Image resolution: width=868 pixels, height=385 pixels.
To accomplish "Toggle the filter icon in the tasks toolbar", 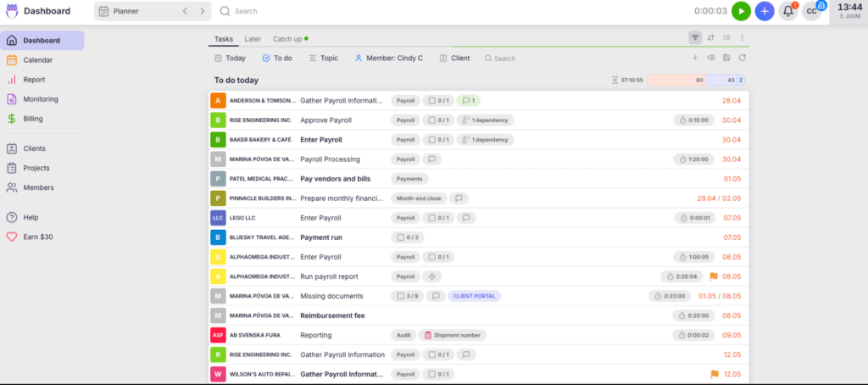I will pyautogui.click(x=695, y=37).
